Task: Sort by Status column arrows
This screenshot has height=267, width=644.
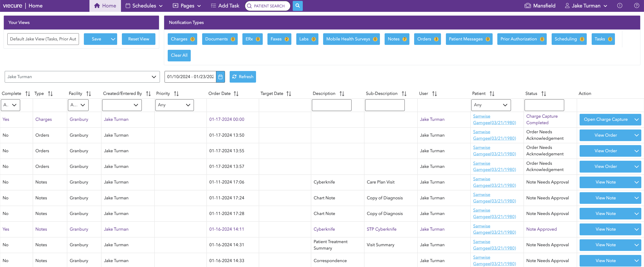Action: click(x=544, y=94)
